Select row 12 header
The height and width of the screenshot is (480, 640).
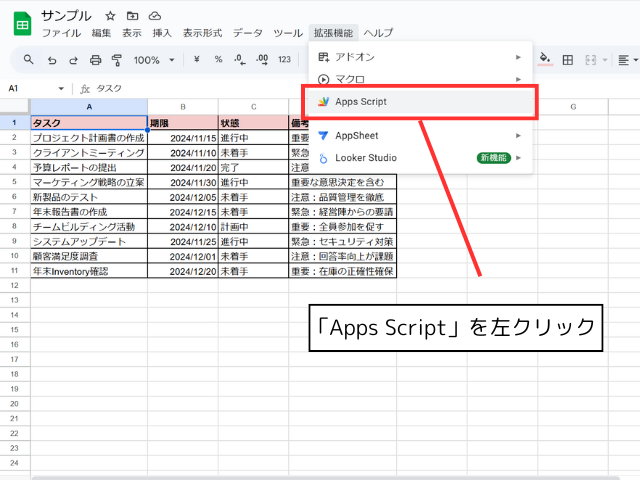[15, 285]
